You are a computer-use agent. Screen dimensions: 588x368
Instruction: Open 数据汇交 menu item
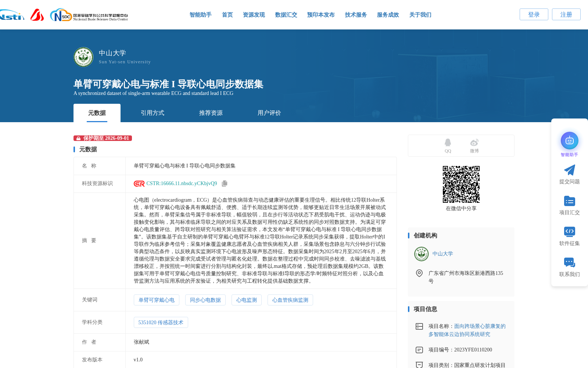pos(286,15)
